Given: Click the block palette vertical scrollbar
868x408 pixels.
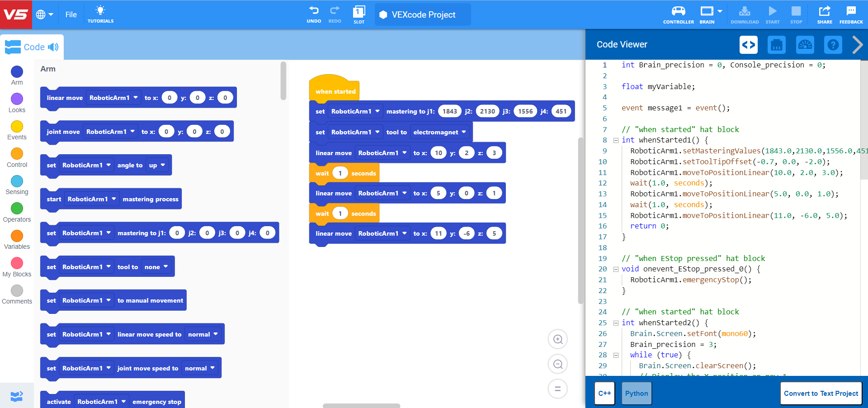Looking at the screenshot, I should pos(283,81).
